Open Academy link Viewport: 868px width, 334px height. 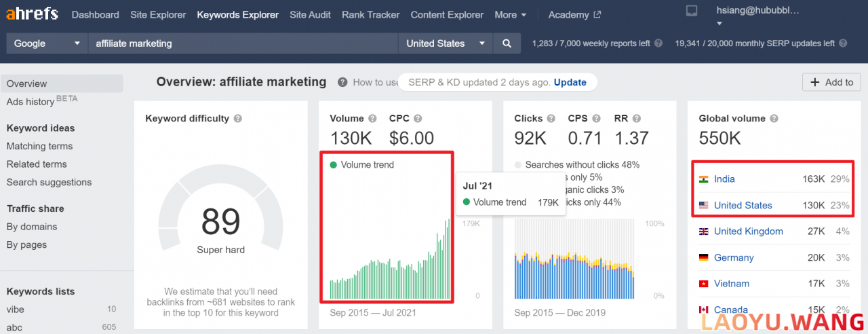(x=569, y=14)
